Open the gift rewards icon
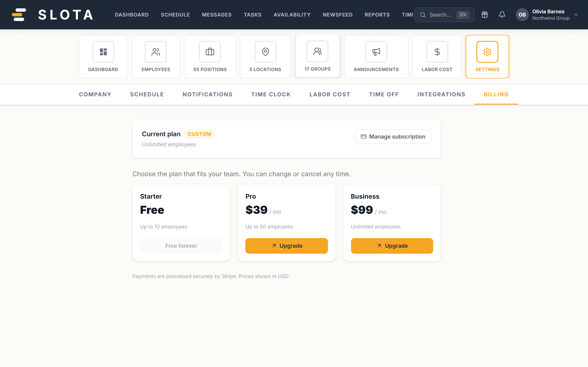 tap(484, 14)
